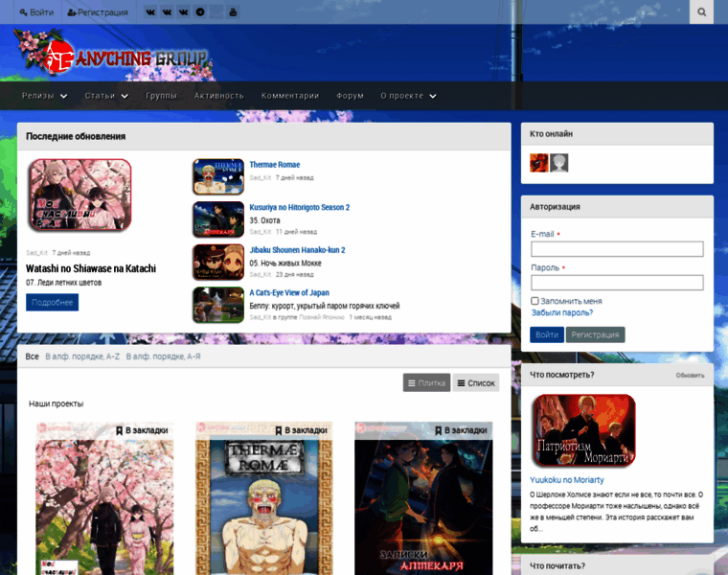Click the 35. Охота episode text
728x575 pixels.
(x=264, y=220)
